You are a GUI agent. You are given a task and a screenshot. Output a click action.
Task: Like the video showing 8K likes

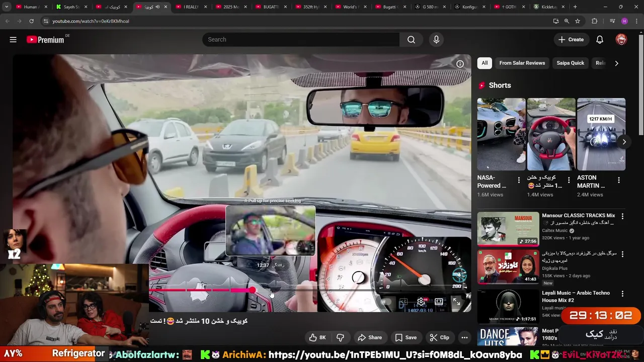pos(317,337)
